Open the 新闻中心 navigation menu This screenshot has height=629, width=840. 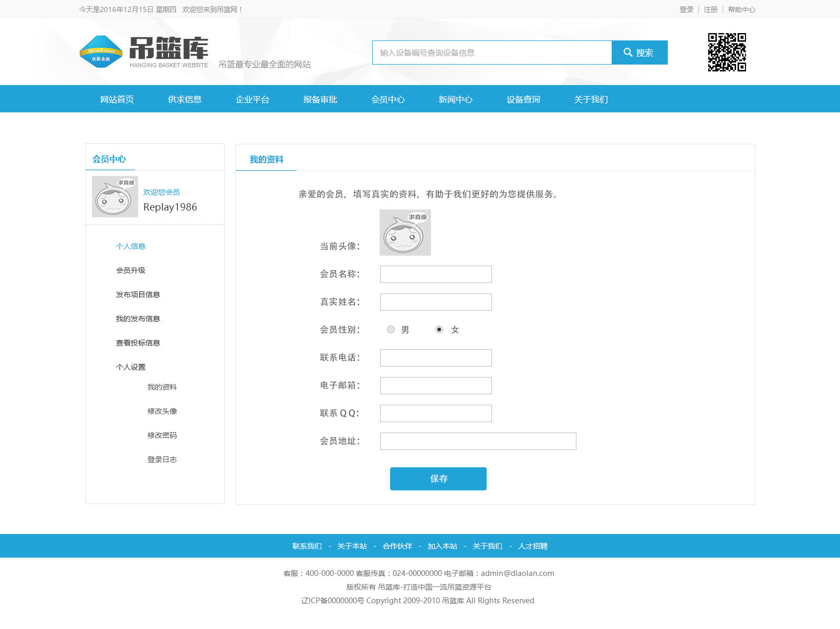(x=455, y=99)
